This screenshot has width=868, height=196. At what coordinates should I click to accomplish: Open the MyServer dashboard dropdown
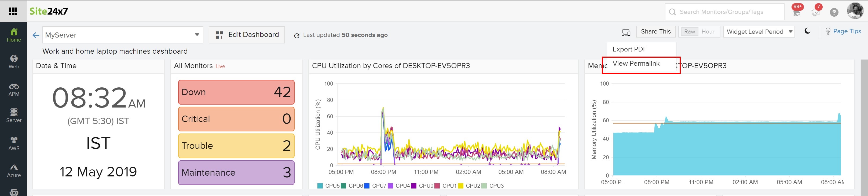pyautogui.click(x=123, y=35)
